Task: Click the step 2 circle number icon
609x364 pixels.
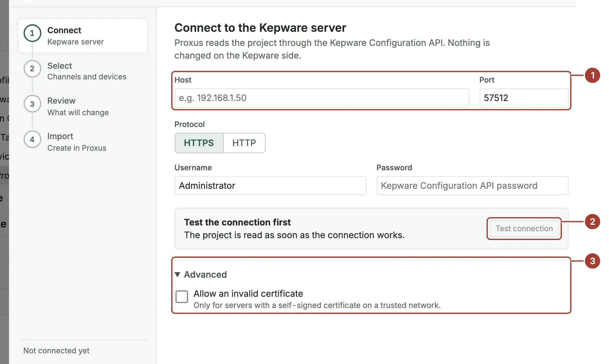Action: 32,69
